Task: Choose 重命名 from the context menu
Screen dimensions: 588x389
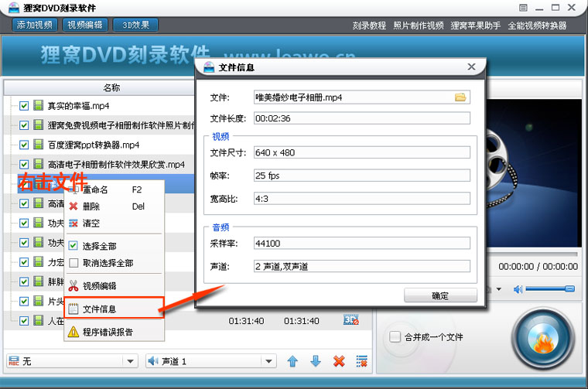Action: point(114,189)
